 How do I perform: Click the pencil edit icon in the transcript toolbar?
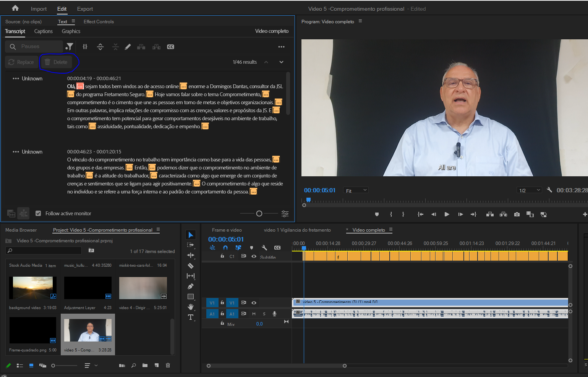tap(128, 47)
